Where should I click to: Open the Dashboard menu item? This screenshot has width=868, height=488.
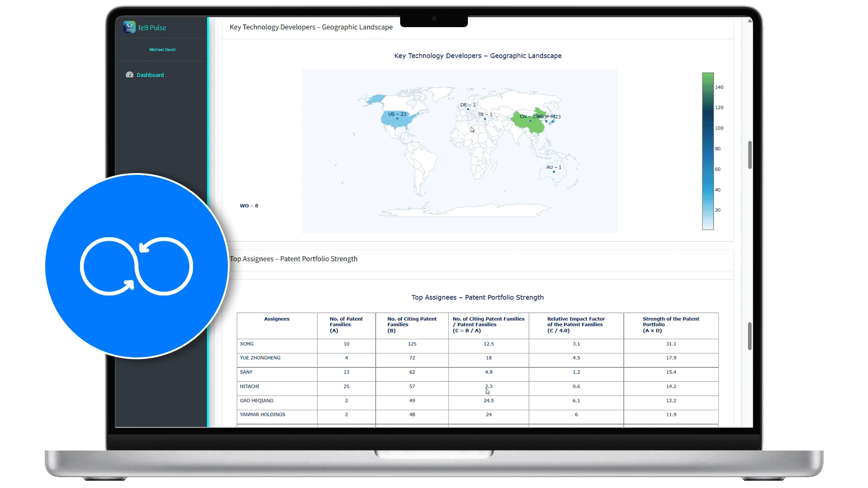(150, 75)
